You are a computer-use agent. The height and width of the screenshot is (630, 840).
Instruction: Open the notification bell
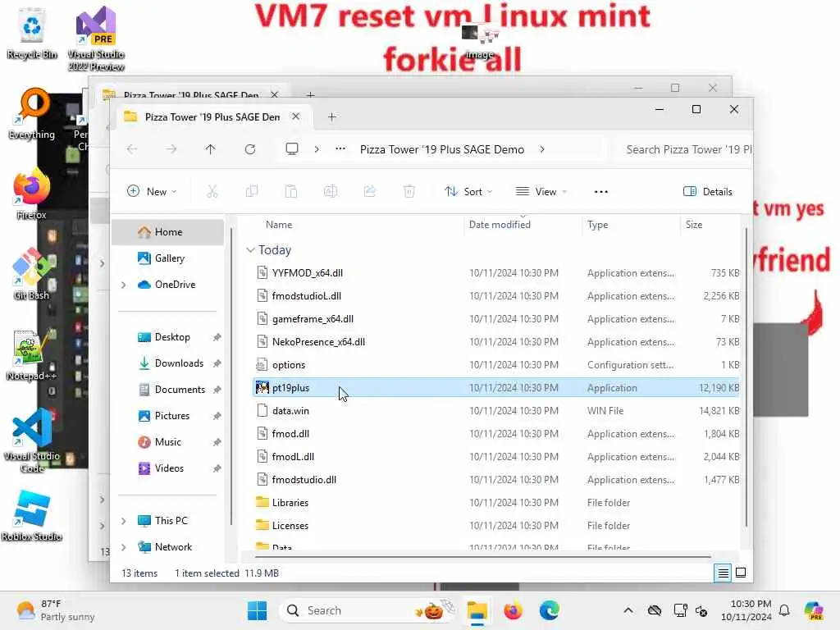pyautogui.click(x=784, y=610)
